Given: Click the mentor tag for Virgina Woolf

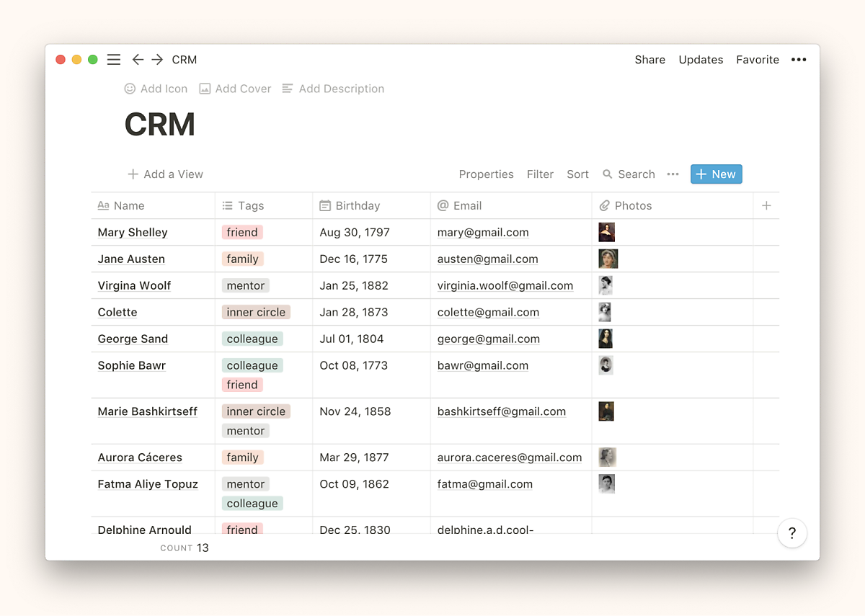Looking at the screenshot, I should coord(246,285).
